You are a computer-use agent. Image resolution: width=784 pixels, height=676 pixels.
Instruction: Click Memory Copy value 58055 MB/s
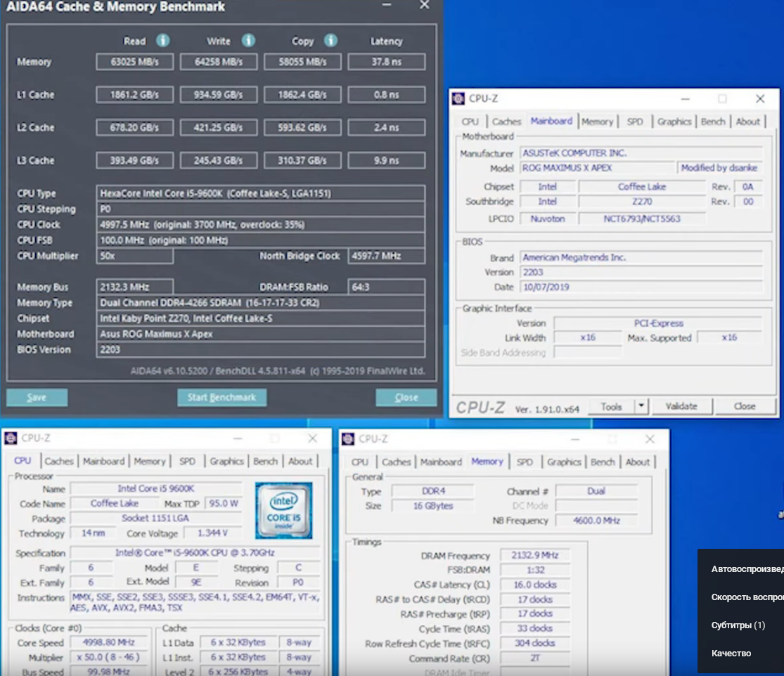[302, 61]
